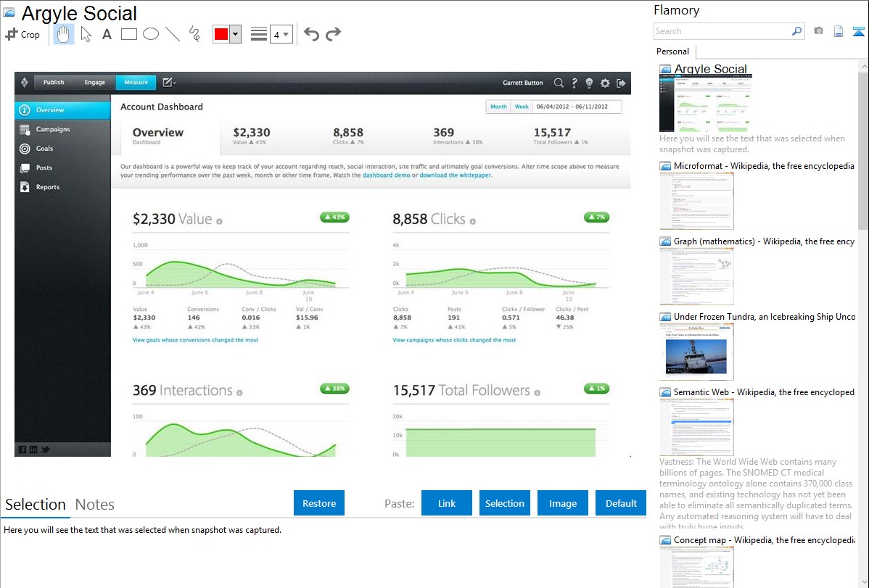Select Graph (mathematics) Wikipedia snapshot title

[x=764, y=241]
